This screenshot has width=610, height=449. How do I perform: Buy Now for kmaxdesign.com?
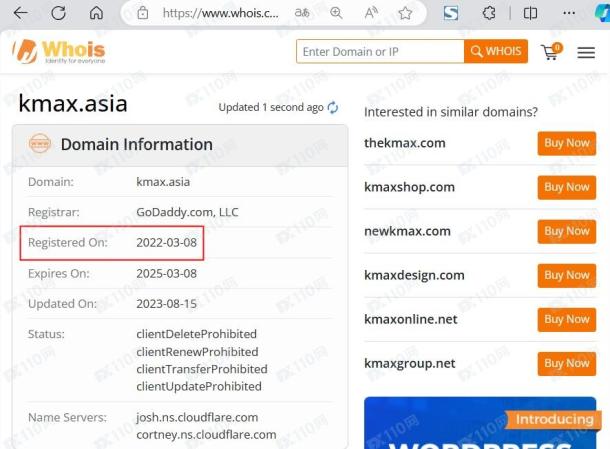[566, 275]
